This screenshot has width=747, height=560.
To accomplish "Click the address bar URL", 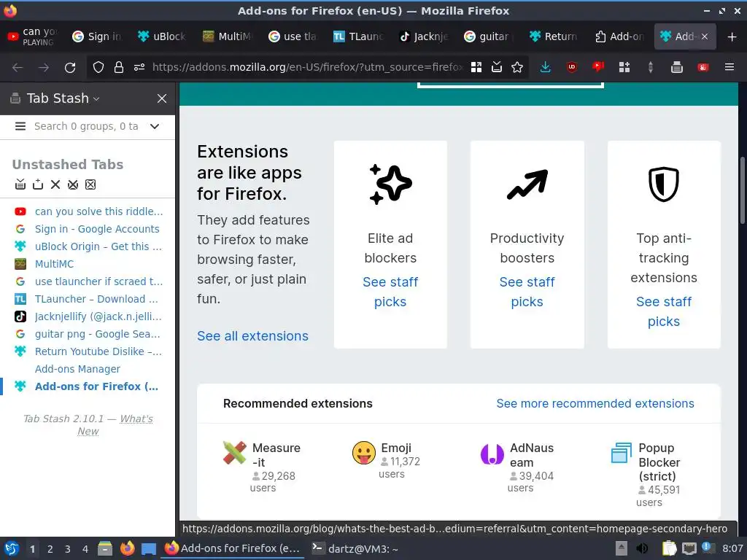I will pyautogui.click(x=307, y=67).
